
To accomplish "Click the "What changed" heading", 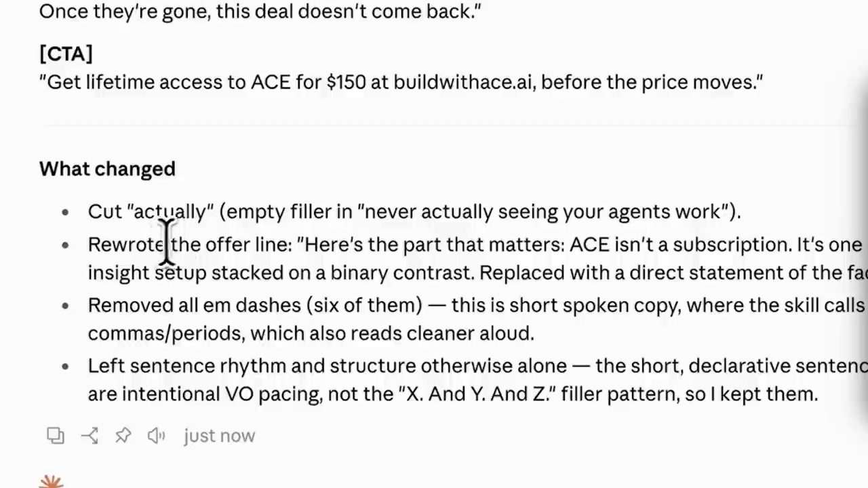I will click(107, 169).
